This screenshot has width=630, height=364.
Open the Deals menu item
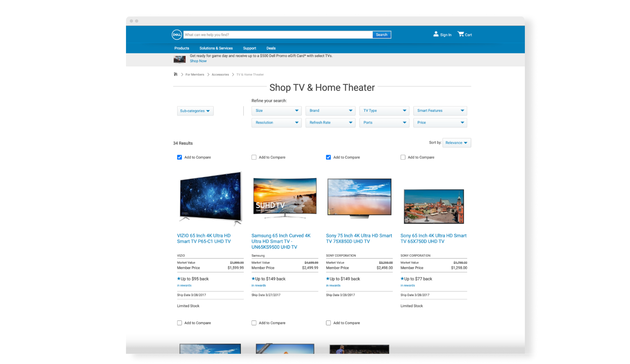coord(271,48)
